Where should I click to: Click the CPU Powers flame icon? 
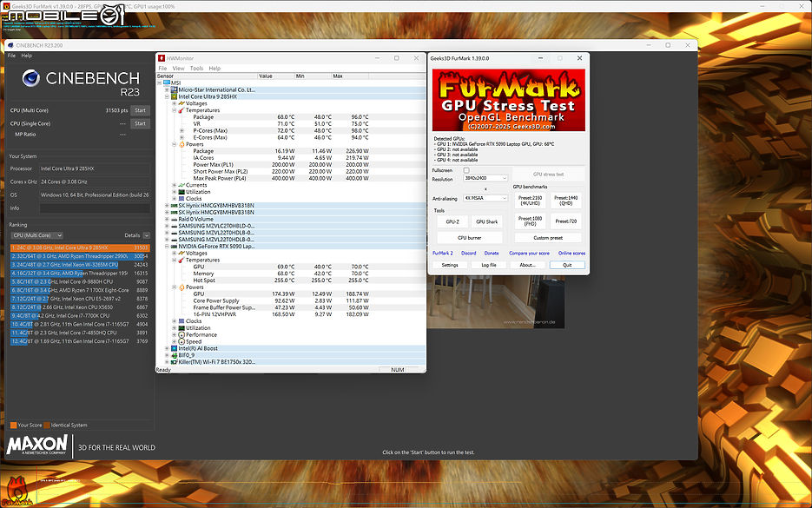pos(182,144)
